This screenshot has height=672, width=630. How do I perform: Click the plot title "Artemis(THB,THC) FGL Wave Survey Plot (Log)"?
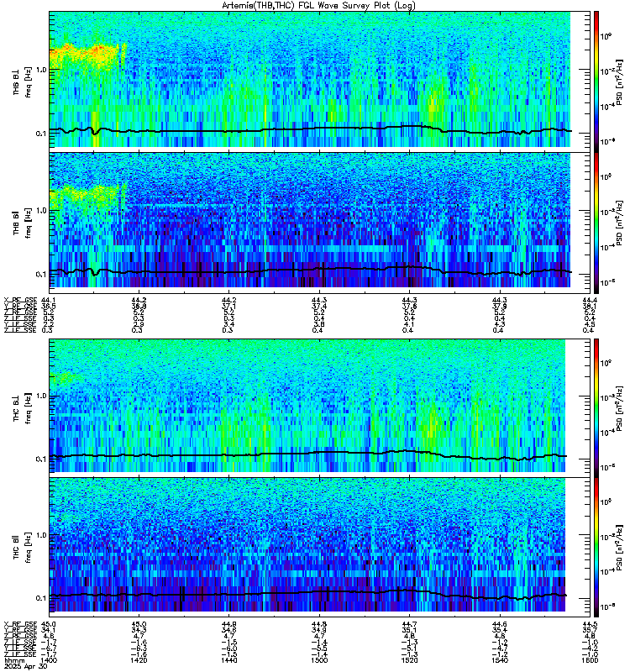[x=318, y=5]
